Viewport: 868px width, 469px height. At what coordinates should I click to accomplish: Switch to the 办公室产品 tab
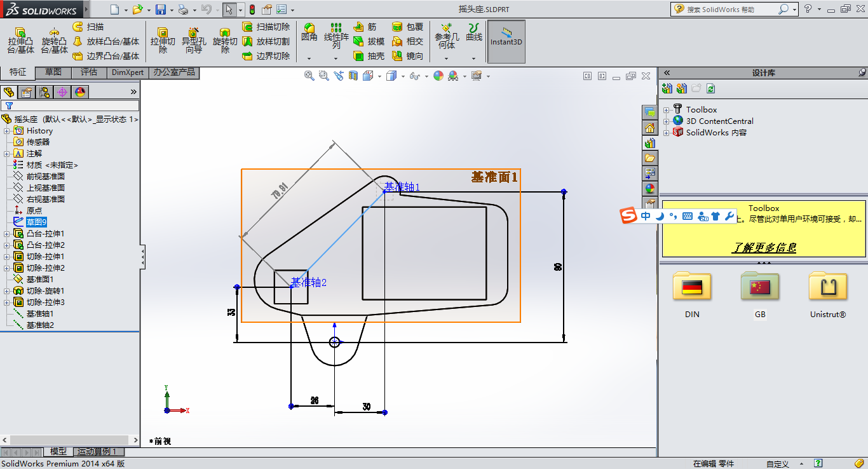coord(174,72)
